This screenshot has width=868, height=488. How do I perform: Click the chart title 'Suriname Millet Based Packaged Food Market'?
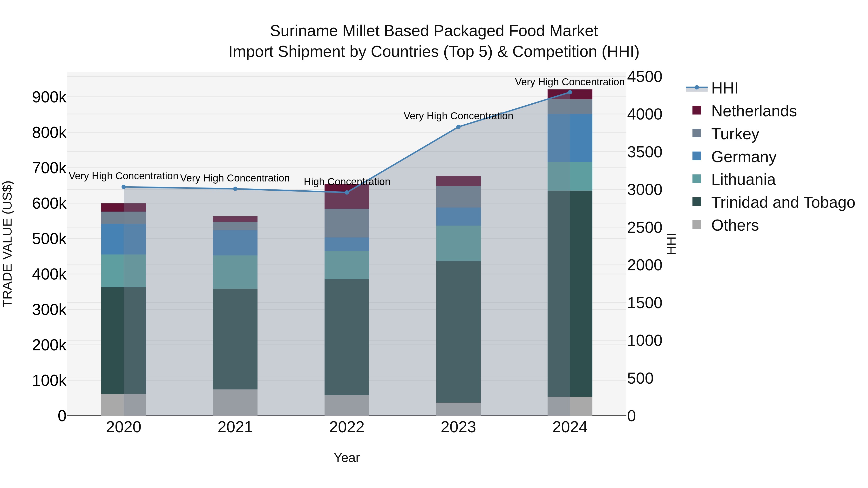(x=434, y=31)
